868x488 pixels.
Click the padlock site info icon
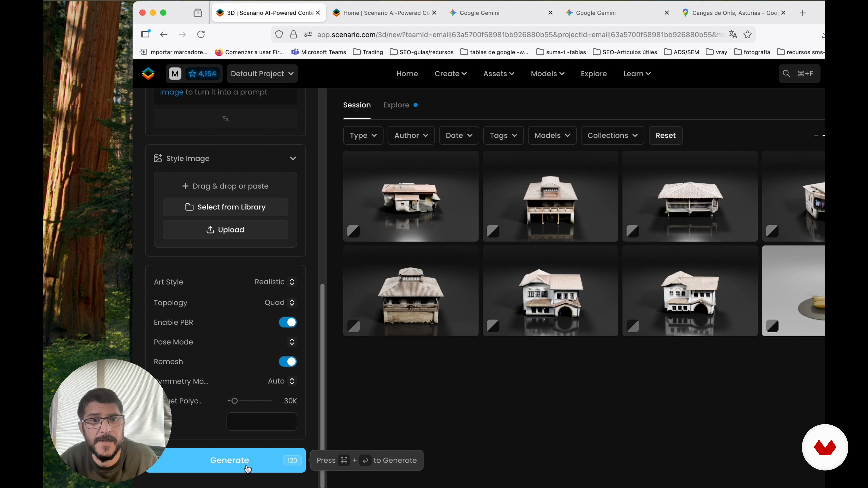[293, 34]
